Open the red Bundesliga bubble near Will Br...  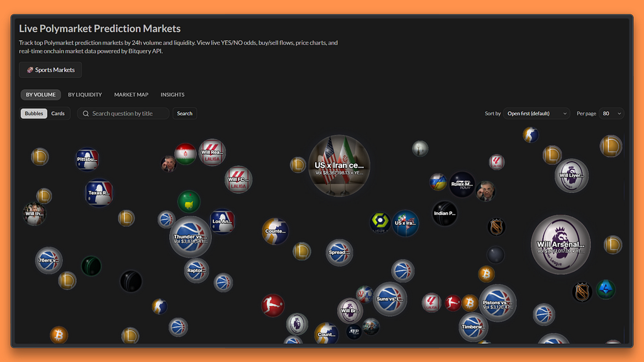point(273,305)
